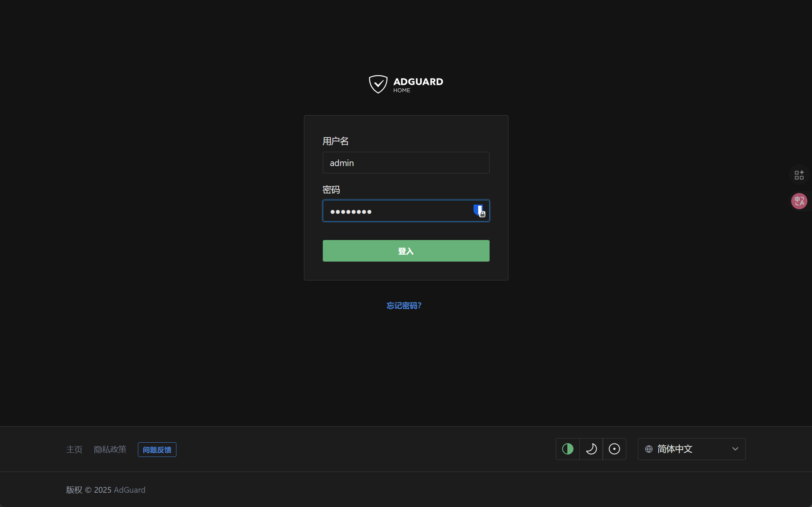Image resolution: width=812 pixels, height=507 pixels.
Task: Switch to light theme circle icon
Action: tap(614, 449)
